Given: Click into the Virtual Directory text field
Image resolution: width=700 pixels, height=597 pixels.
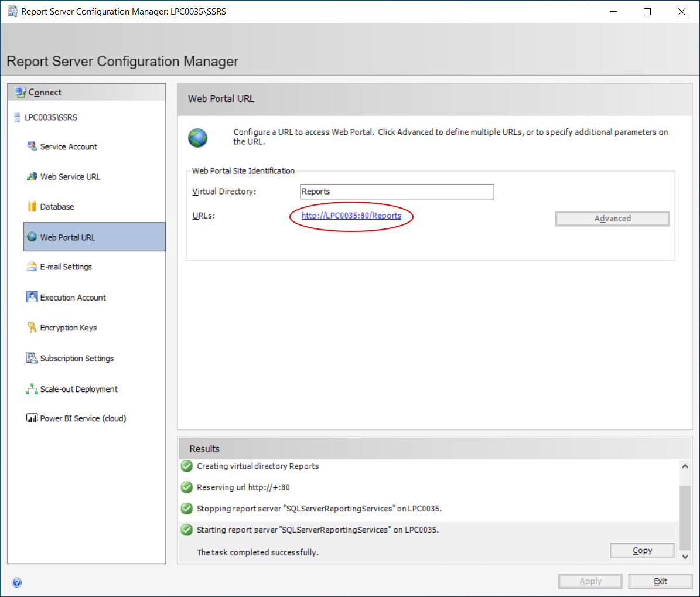Looking at the screenshot, I should click(x=397, y=192).
